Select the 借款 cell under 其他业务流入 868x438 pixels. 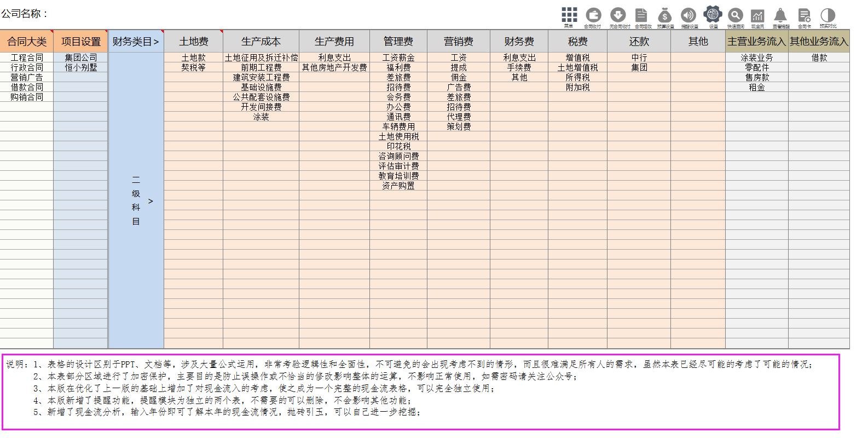819,57
